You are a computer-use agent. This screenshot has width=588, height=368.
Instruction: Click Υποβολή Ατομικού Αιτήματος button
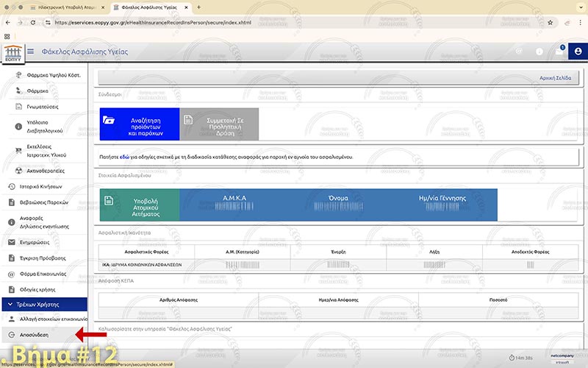tap(140, 205)
